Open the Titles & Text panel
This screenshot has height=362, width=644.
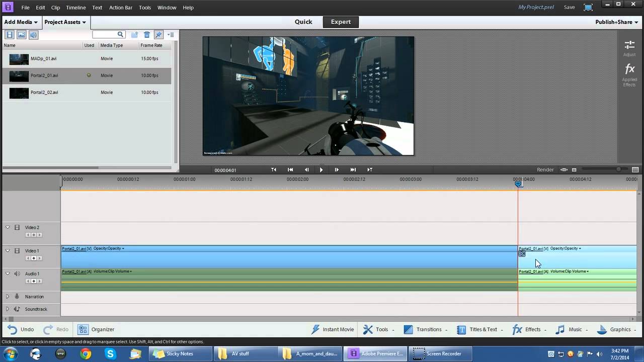479,329
